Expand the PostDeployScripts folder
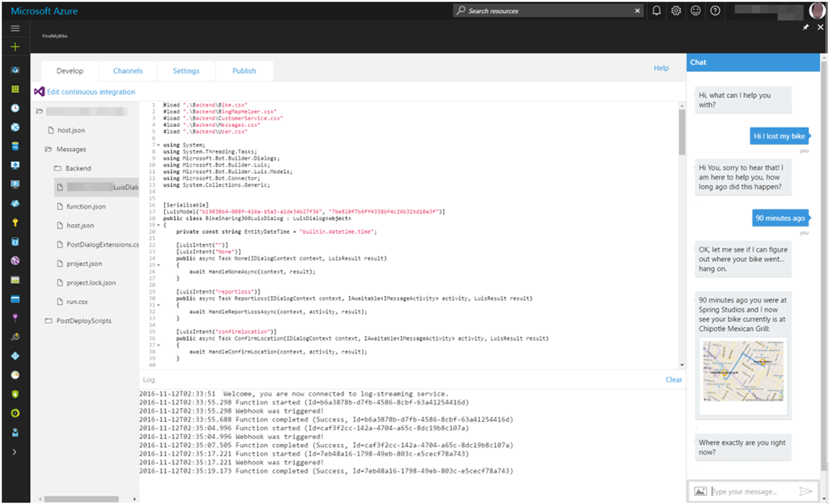The image size is (829, 504). click(83, 321)
